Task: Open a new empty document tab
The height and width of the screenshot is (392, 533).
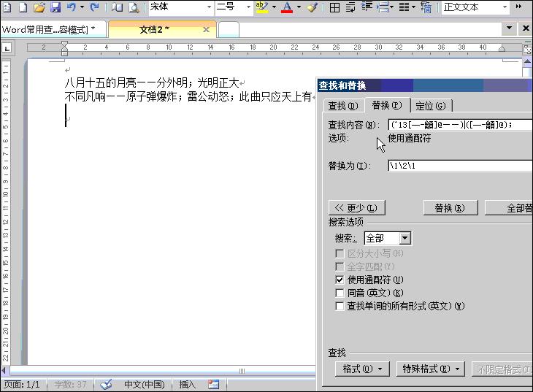Action: tap(229, 30)
